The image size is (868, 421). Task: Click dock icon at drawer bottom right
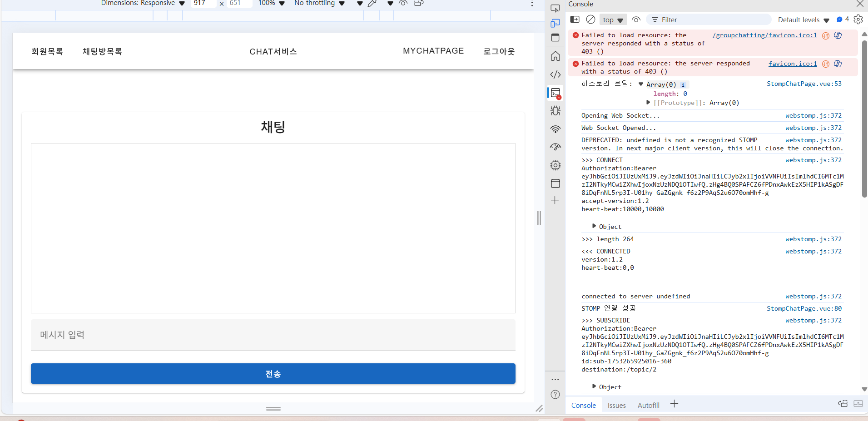click(x=843, y=404)
